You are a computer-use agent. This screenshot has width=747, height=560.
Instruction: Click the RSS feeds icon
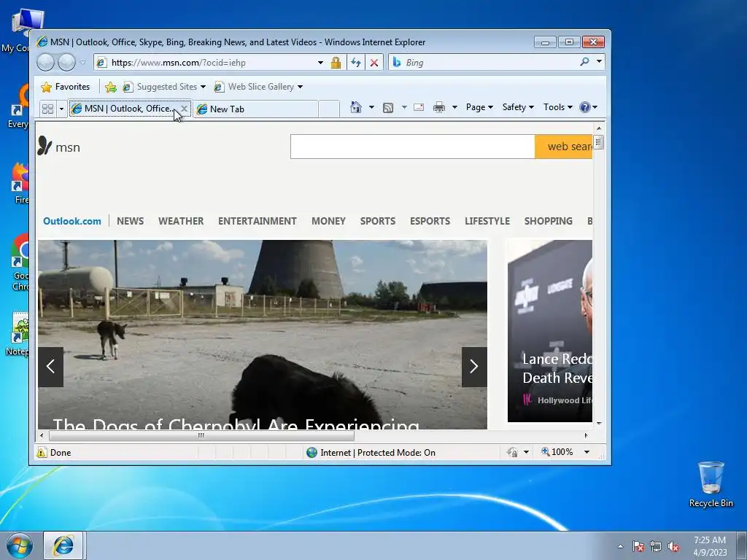[x=388, y=108]
